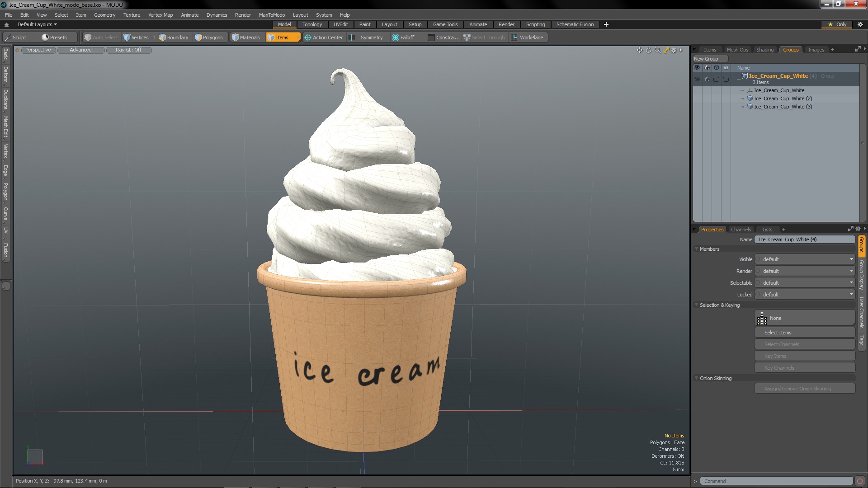The image size is (868, 488).
Task: Add a new layout tab with plus
Action: click(x=606, y=24)
